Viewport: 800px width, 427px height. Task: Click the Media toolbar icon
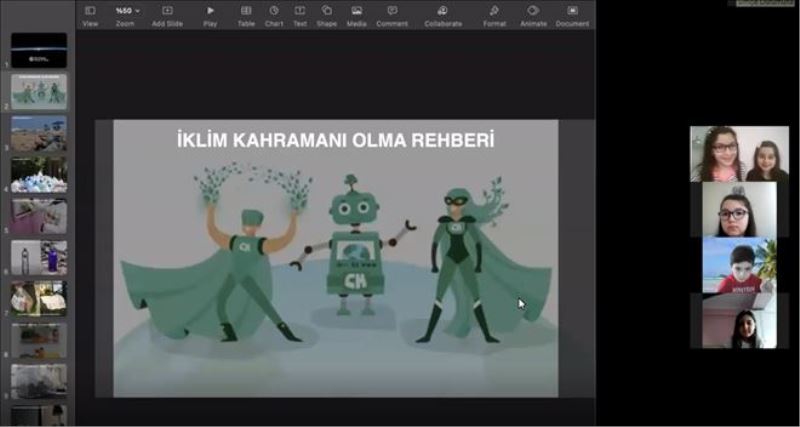(356, 11)
